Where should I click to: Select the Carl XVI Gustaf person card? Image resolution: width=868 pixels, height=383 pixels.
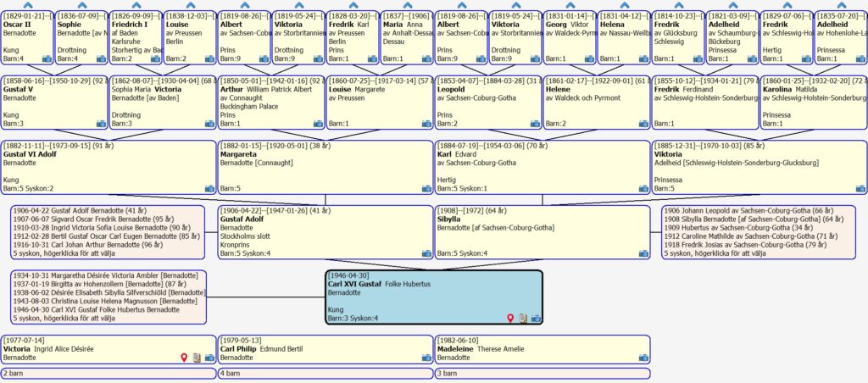[x=434, y=297]
